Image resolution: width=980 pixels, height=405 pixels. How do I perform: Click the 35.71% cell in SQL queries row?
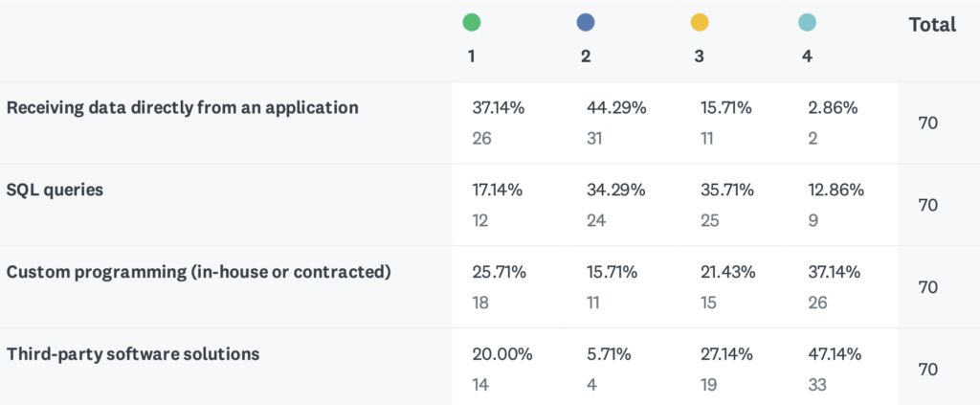(x=727, y=190)
